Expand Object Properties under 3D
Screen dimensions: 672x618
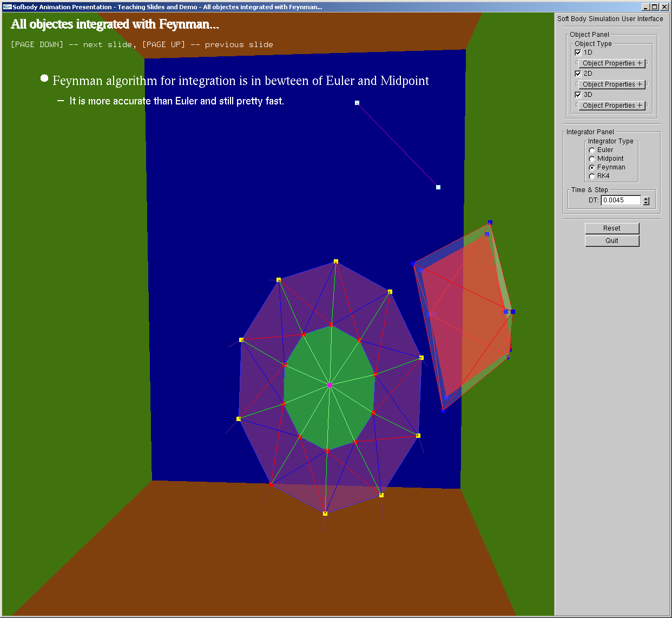point(612,106)
